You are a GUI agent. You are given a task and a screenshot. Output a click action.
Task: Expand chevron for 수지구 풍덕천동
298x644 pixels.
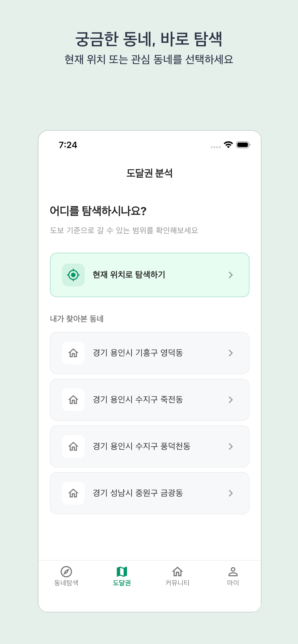tap(231, 446)
